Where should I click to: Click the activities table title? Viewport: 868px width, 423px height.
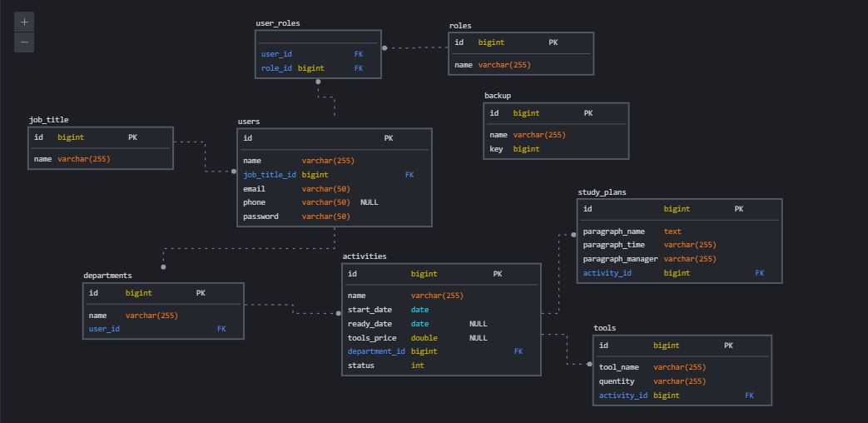point(365,256)
